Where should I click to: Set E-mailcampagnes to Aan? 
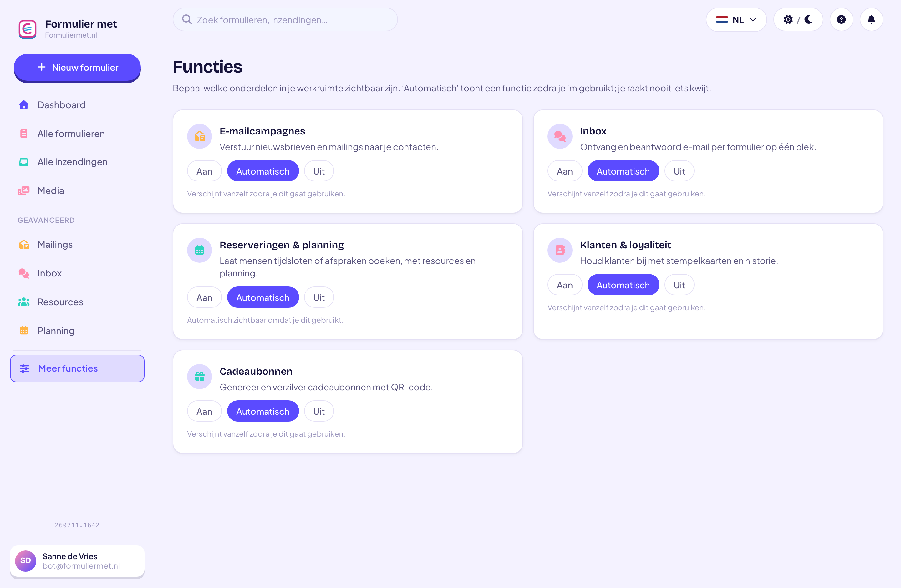pos(204,171)
